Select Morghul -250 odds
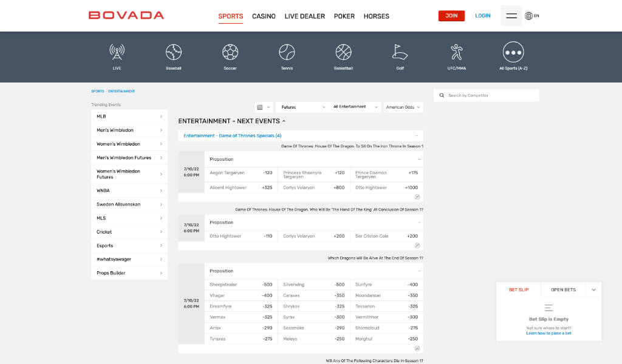The image size is (622, 364). [386, 339]
